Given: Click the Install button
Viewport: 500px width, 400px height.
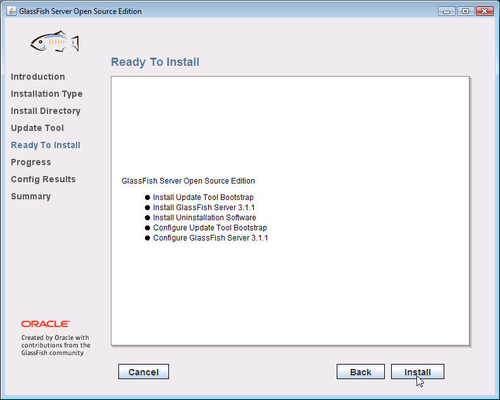Looking at the screenshot, I should [x=417, y=372].
